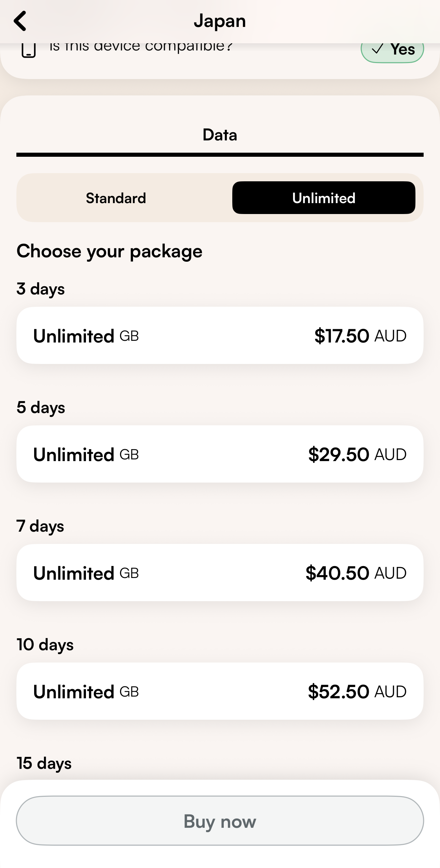Choose the 5 days $29.50 package
The height and width of the screenshot is (868, 440).
click(x=220, y=454)
